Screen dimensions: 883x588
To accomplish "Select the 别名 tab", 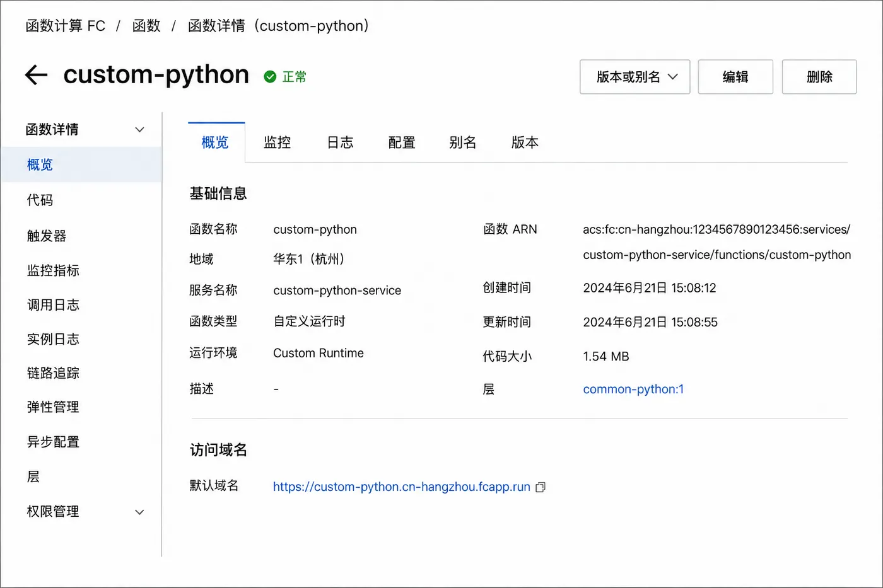I will tap(462, 142).
